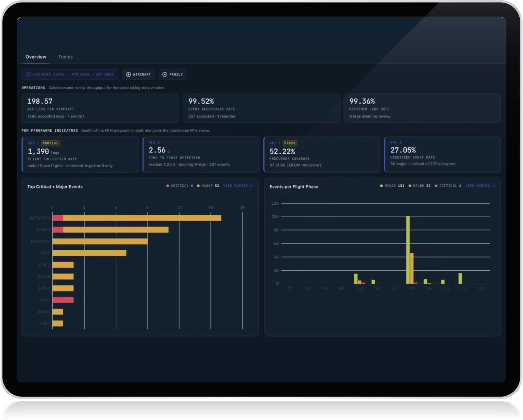Toggle Major 52 legend in Flight Phase chart
The image size is (523, 420).
tap(419, 186)
